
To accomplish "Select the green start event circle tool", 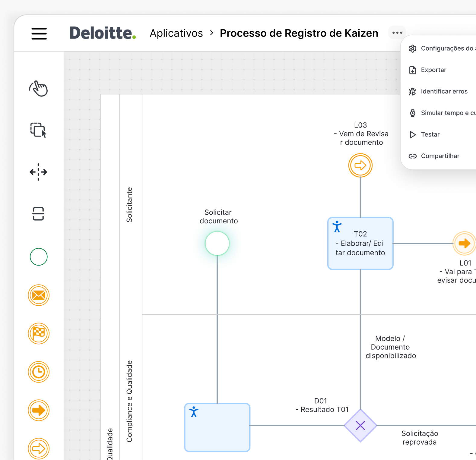I will [39, 257].
